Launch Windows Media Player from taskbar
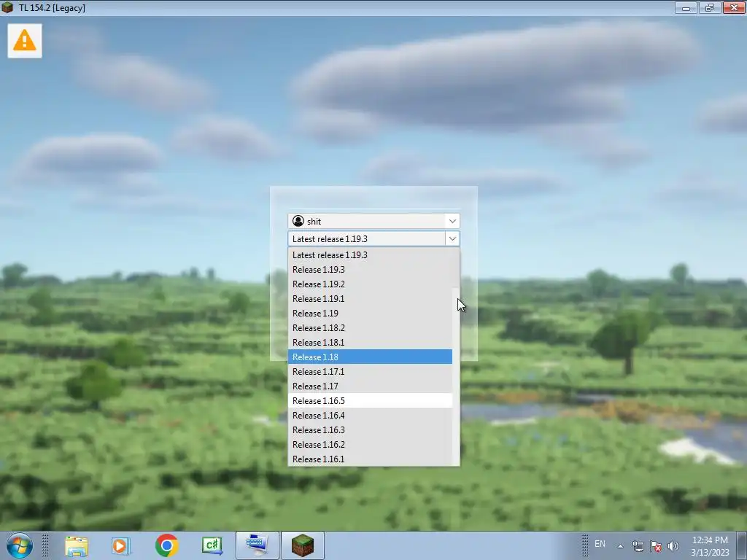The height and width of the screenshot is (560, 747). coord(121,545)
